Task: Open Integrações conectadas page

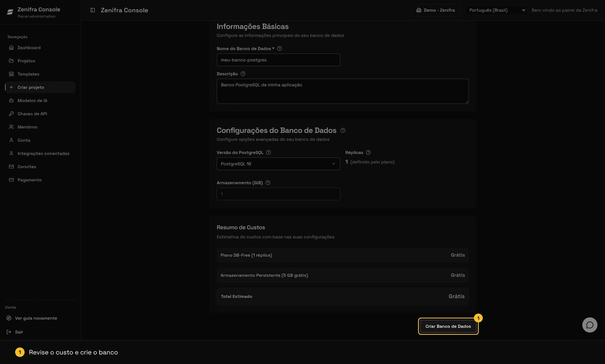Action: [x=40, y=153]
